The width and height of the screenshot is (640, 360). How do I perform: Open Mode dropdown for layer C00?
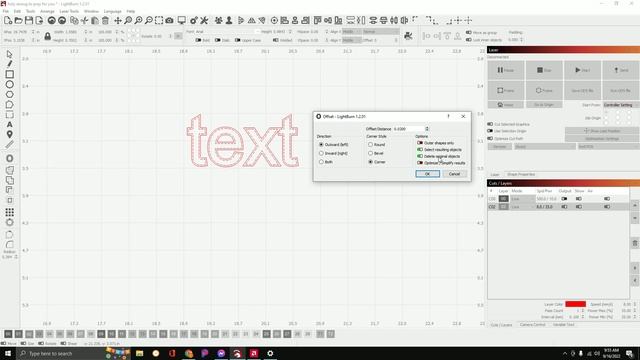[523, 199]
